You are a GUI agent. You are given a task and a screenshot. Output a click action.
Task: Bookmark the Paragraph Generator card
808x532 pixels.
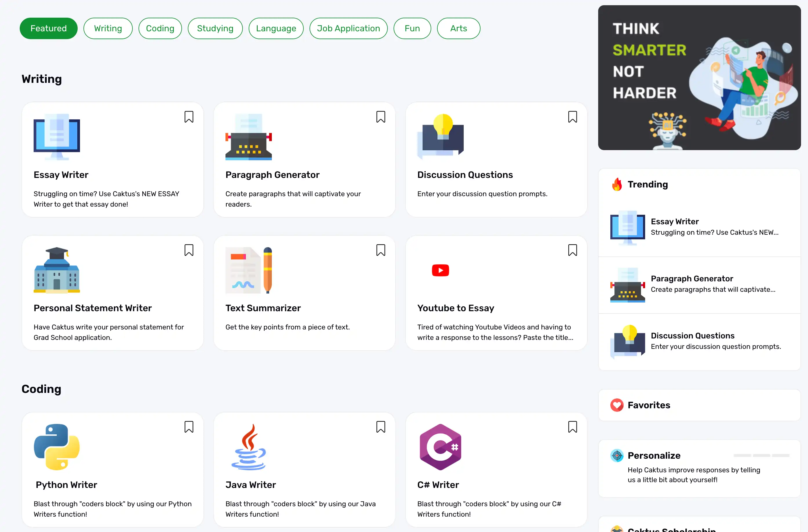click(381, 117)
